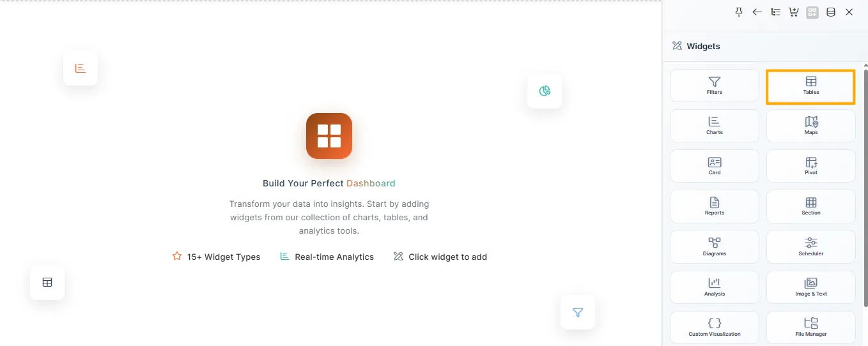
Task: Select the Maps widget
Action: coord(810,126)
